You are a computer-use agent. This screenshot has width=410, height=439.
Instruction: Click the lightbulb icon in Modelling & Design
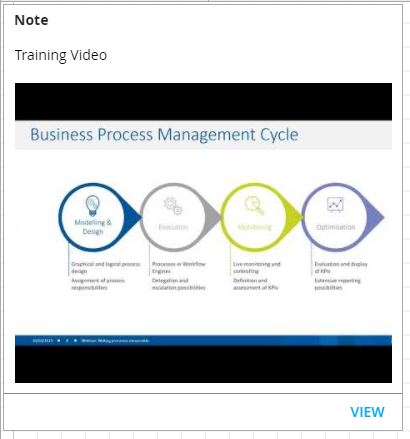tap(92, 205)
